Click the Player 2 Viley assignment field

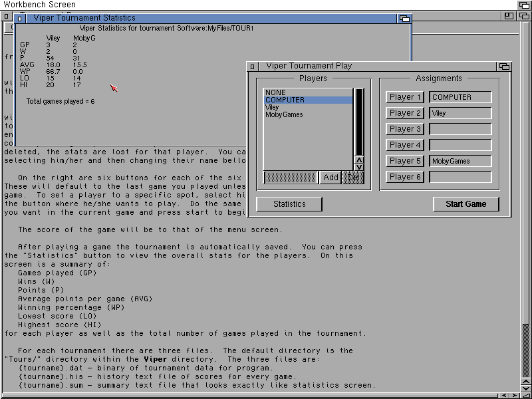coord(460,113)
